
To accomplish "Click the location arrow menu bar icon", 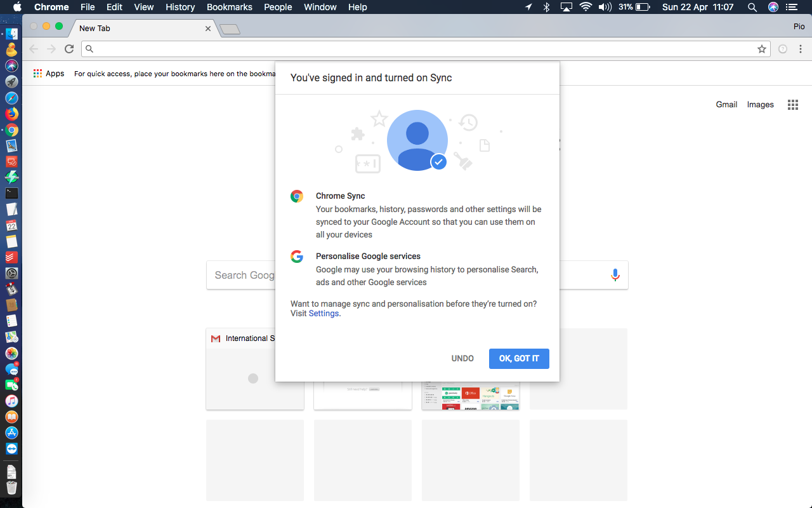I will [528, 7].
